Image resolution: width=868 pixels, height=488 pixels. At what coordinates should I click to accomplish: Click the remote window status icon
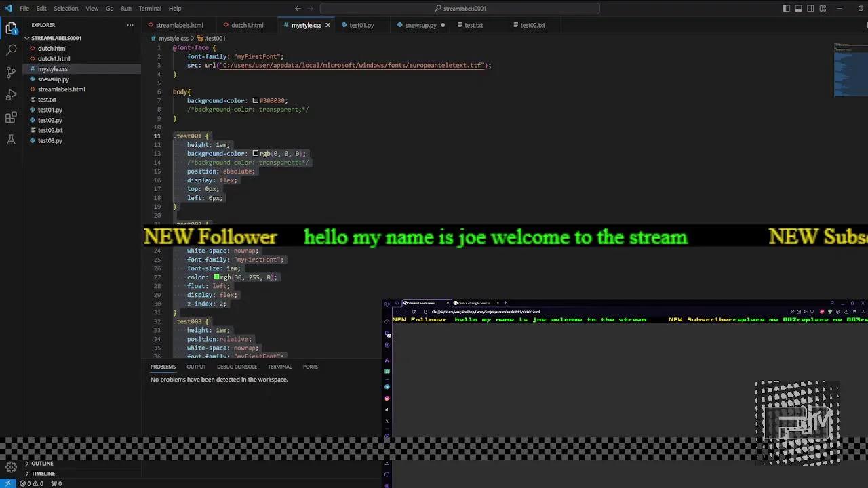[x=7, y=483]
